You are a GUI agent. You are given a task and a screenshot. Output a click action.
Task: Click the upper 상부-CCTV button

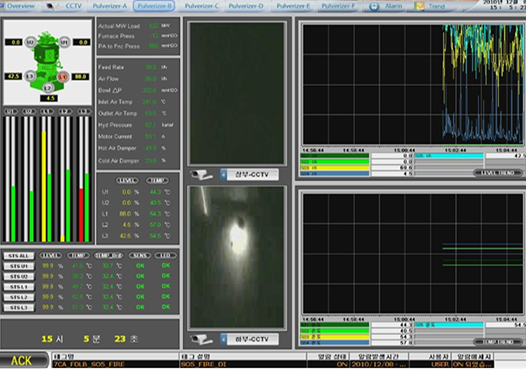[252, 175]
